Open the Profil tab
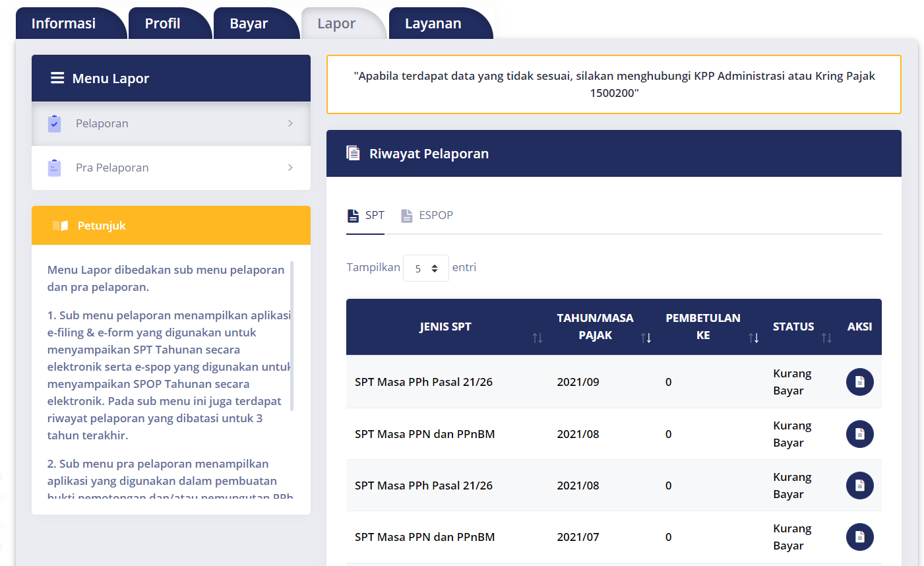Screen dimensions: 924x566 (163, 24)
